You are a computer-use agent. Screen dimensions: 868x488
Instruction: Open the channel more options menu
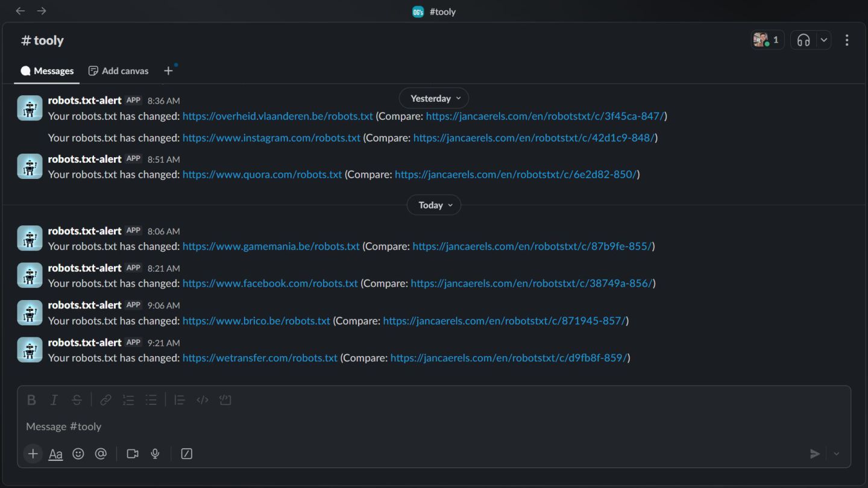[x=847, y=40]
